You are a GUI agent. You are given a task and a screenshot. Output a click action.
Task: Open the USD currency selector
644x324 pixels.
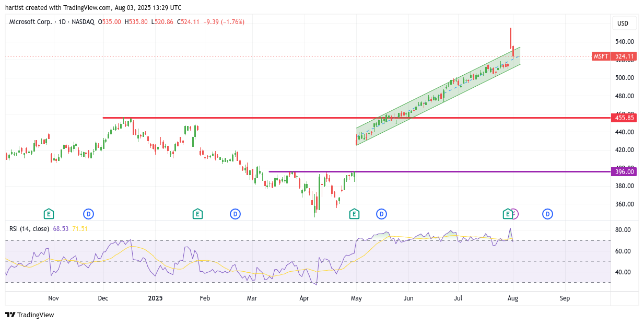coord(625,23)
